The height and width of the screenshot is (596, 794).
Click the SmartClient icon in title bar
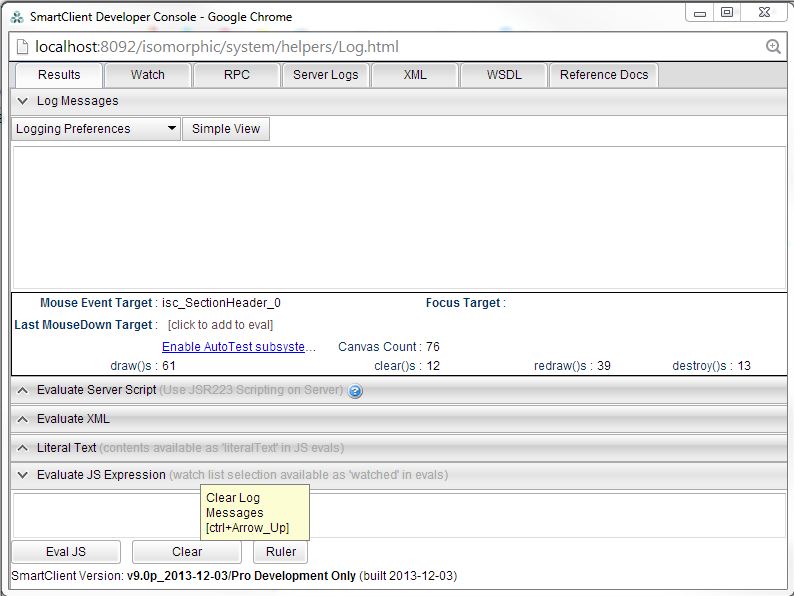(17, 14)
